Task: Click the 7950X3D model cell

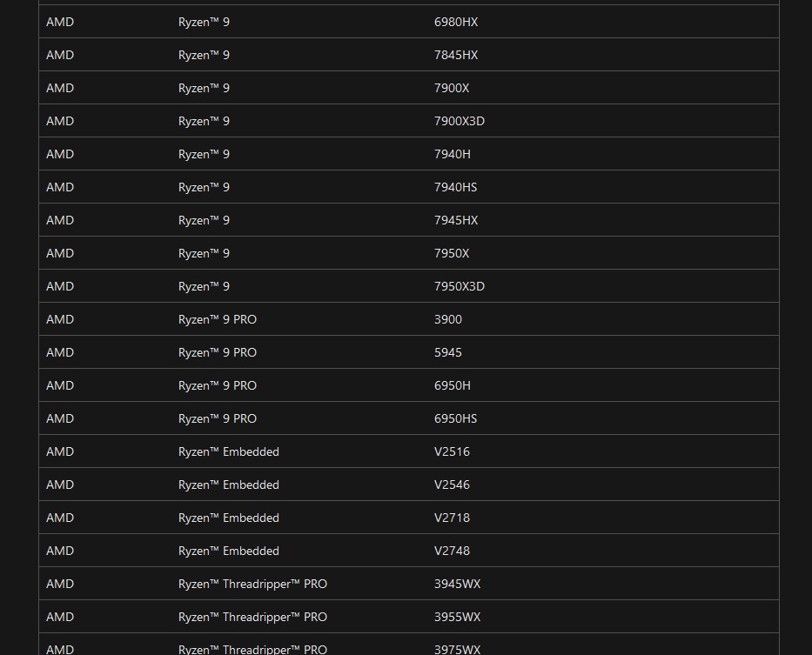Action: pyautogui.click(x=460, y=286)
